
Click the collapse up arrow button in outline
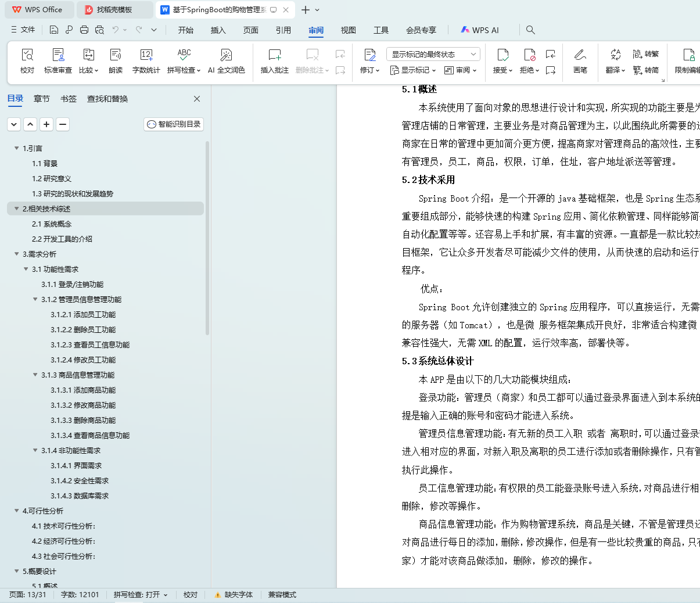coord(30,124)
